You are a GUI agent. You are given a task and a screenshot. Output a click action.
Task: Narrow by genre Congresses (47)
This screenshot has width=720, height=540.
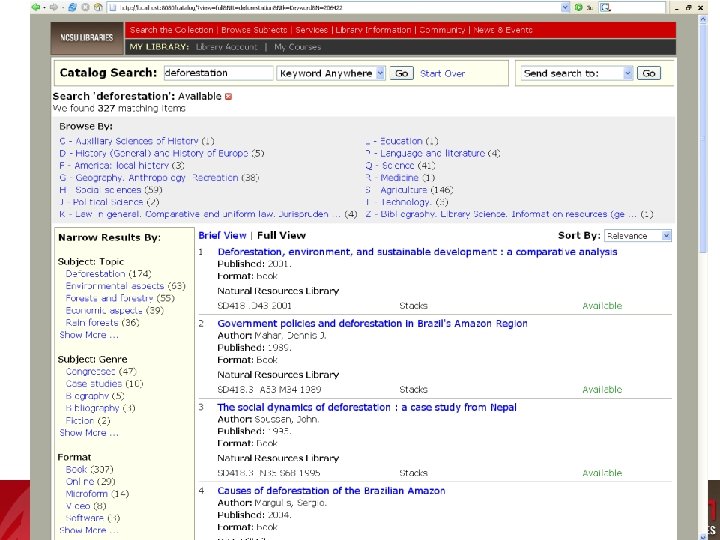tap(101, 371)
